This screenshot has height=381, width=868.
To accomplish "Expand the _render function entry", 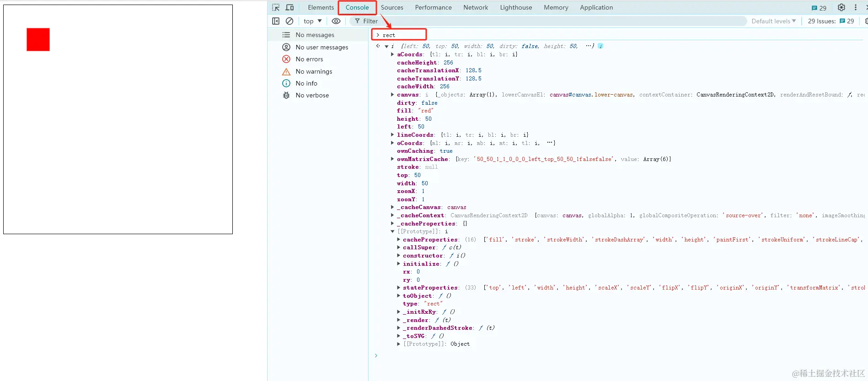I will coord(398,320).
